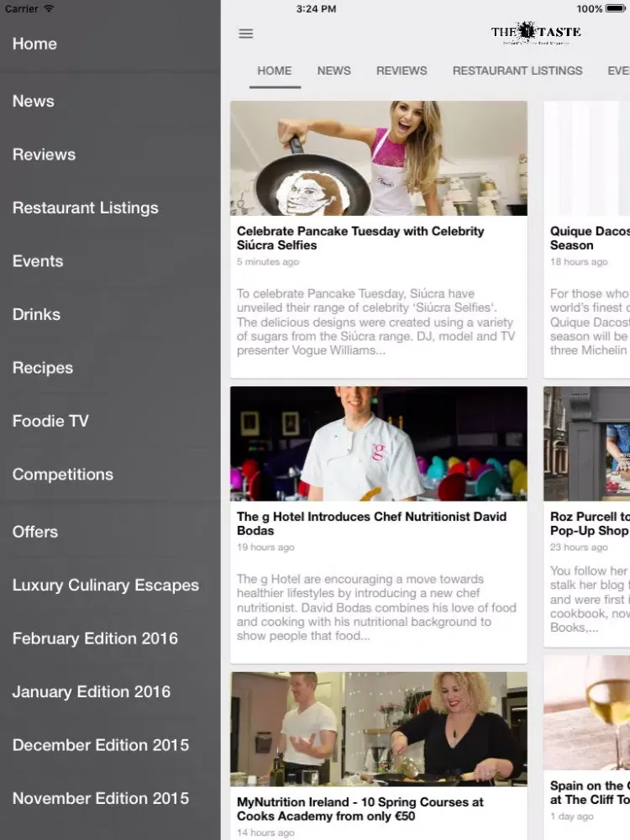Tap '14 hours ago' timestamp

[x=265, y=832]
